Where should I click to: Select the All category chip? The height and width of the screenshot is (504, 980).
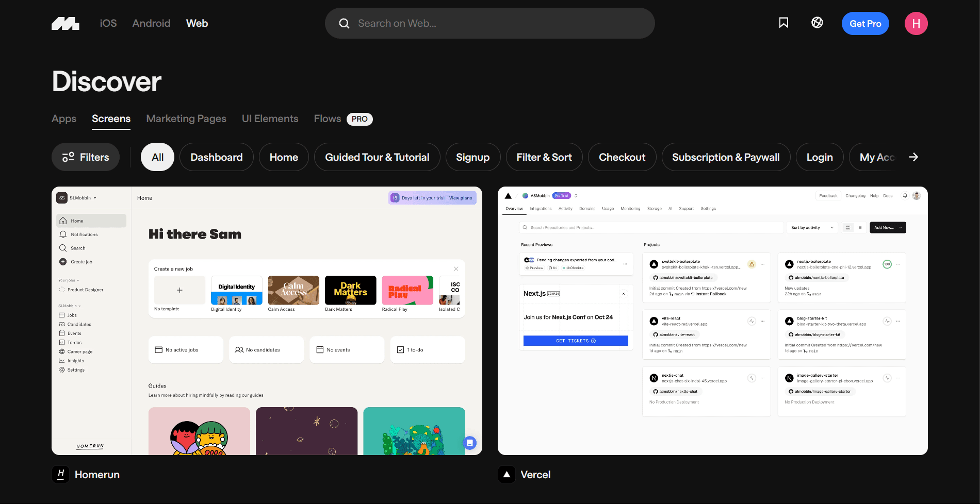point(157,157)
